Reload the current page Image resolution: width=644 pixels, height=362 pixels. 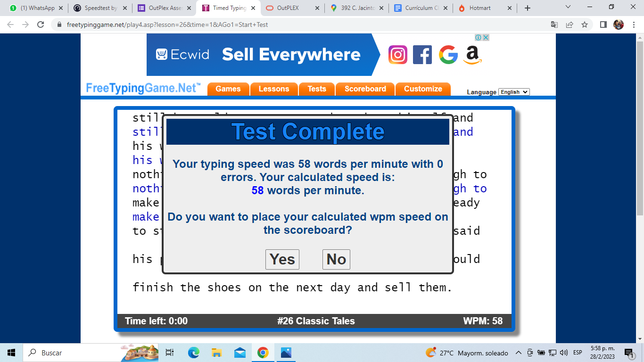pos(41,25)
